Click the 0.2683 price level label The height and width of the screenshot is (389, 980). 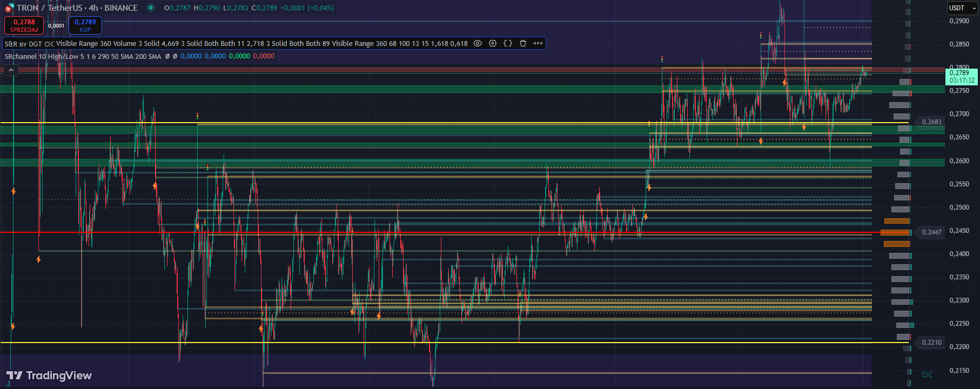pos(931,122)
